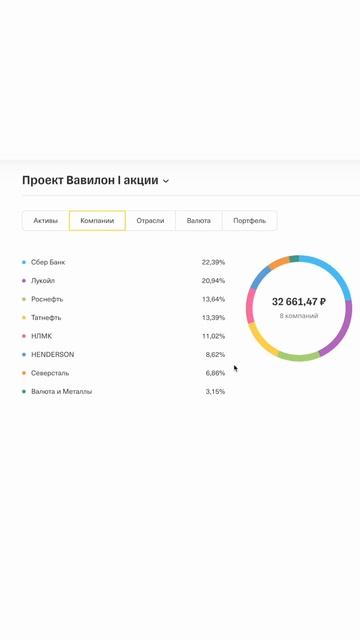Click the 20,94% share value
The width and height of the screenshot is (360, 640).
point(213,281)
